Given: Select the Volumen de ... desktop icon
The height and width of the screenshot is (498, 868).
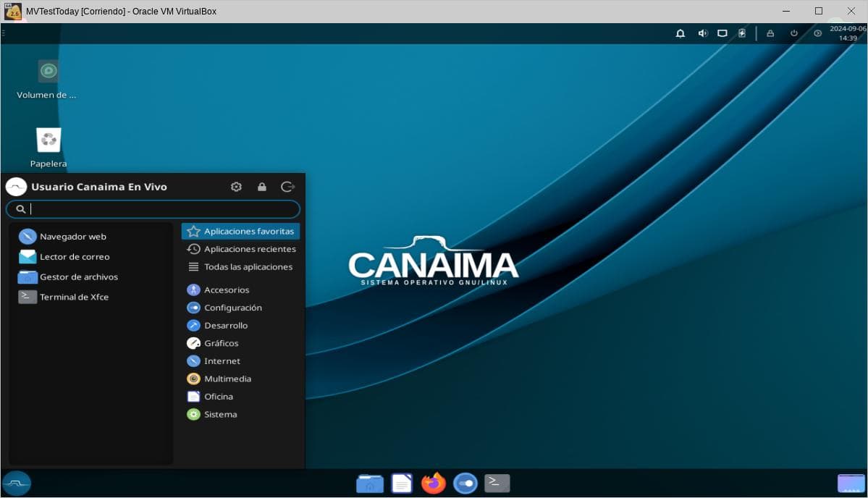Looking at the screenshot, I should pos(49,80).
